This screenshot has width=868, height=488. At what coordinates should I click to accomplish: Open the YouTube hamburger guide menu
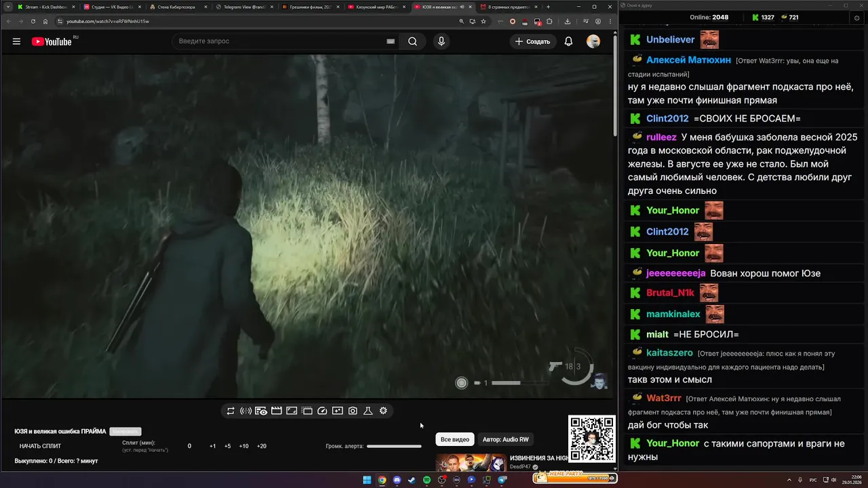16,41
